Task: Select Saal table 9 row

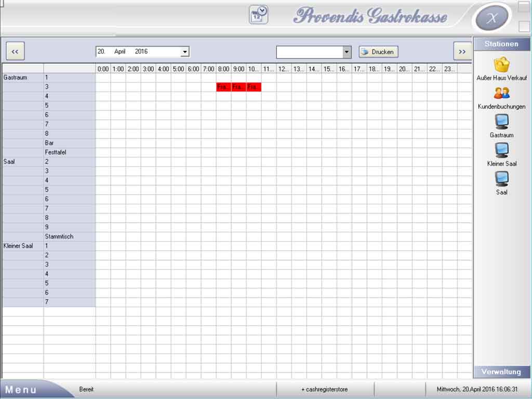Action: (x=70, y=227)
